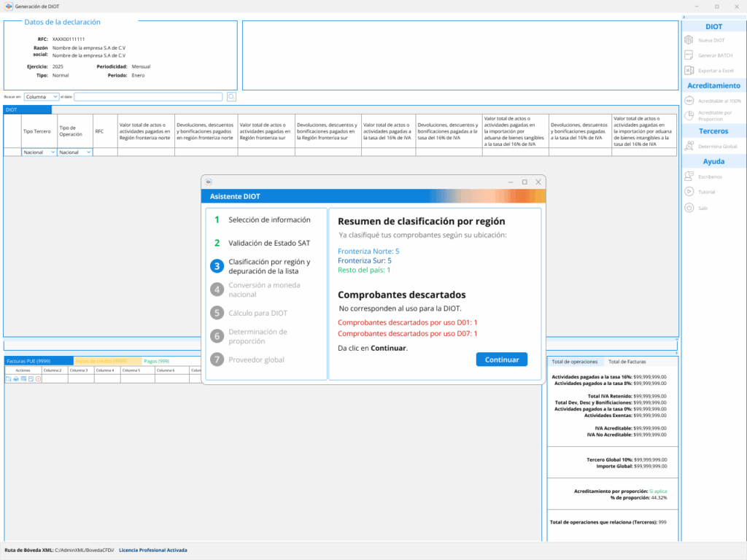The width and height of the screenshot is (747, 560).
Task: Select the Nueva DIOT icon
Action: pos(689,40)
